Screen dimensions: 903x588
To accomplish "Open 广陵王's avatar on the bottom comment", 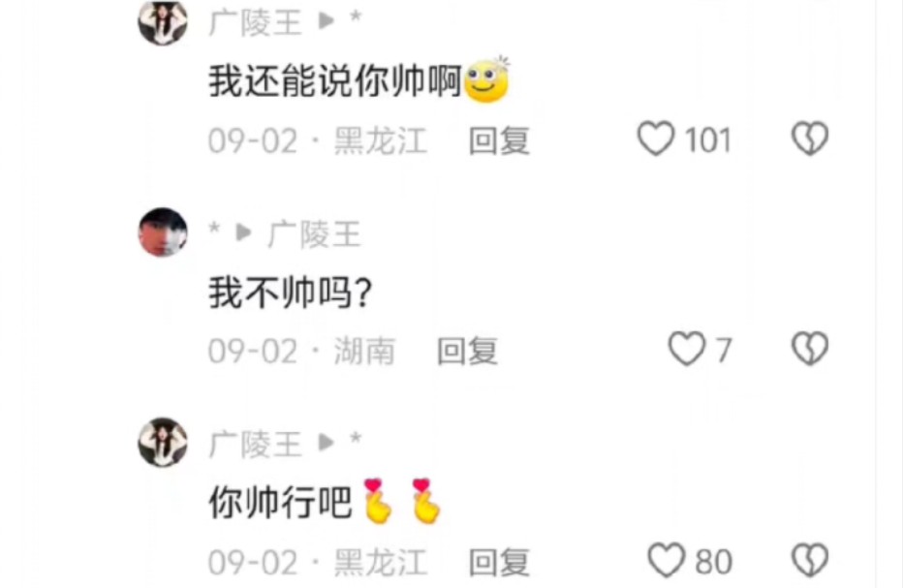I will click(x=163, y=443).
